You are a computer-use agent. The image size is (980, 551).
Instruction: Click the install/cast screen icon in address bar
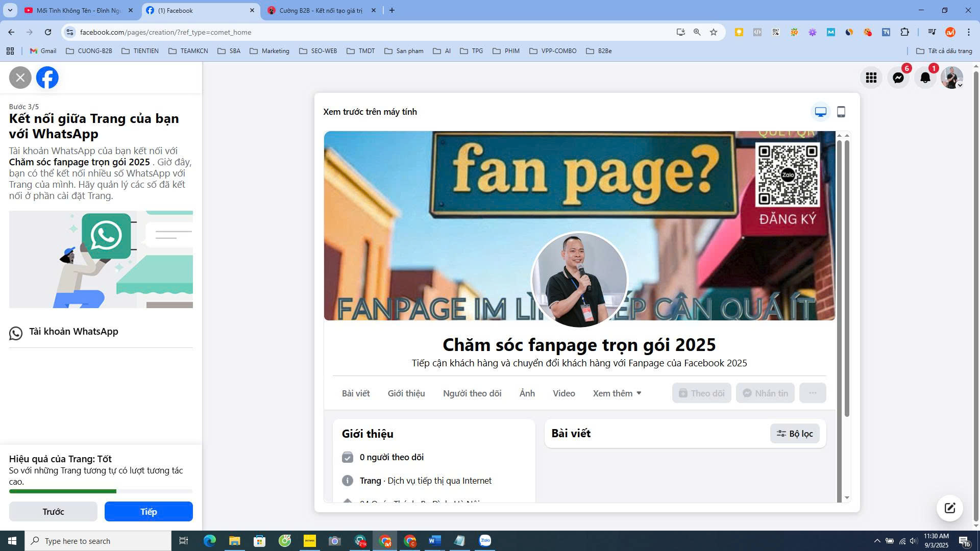pos(680,32)
